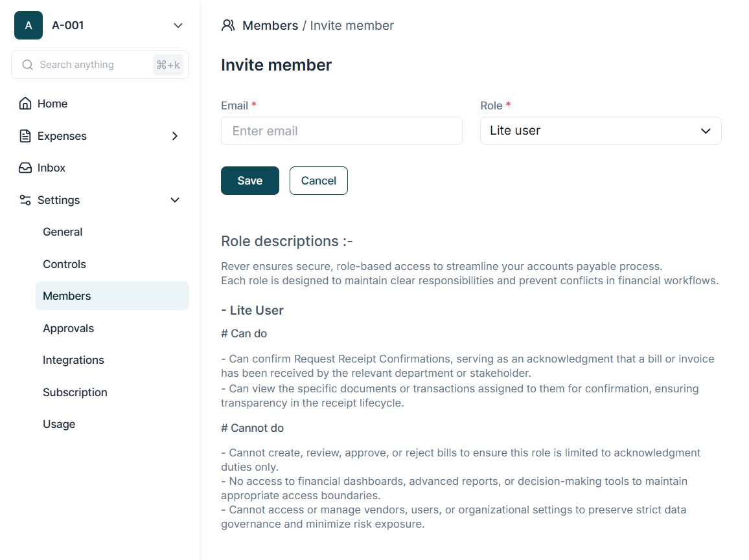Screen dimensions: 749x560
Task: Click the Expenses document icon
Action: pyautogui.click(x=25, y=136)
